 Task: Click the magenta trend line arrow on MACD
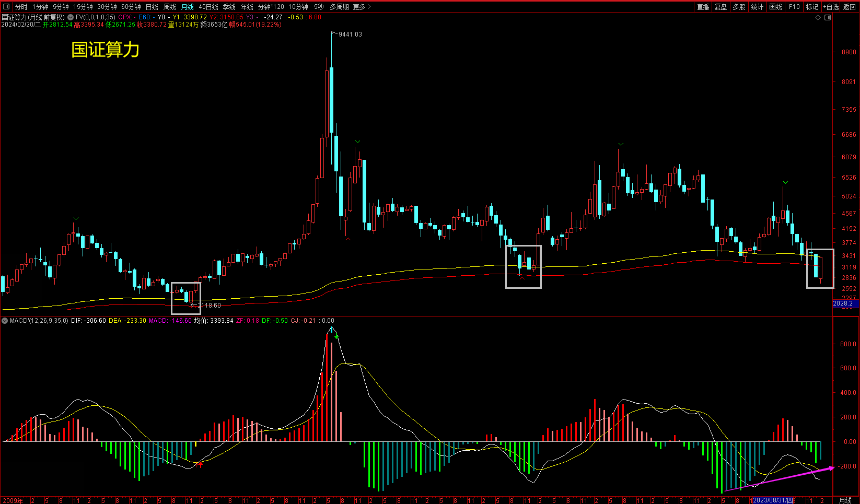[x=831, y=468]
